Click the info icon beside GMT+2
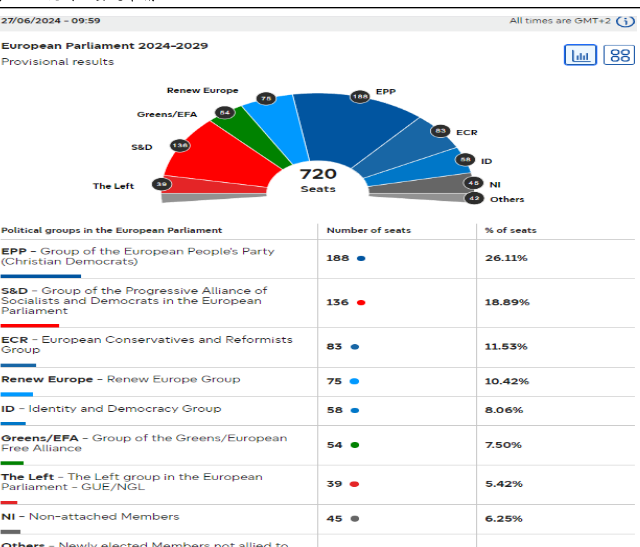Viewport: 640px width, 547px height. click(x=625, y=21)
